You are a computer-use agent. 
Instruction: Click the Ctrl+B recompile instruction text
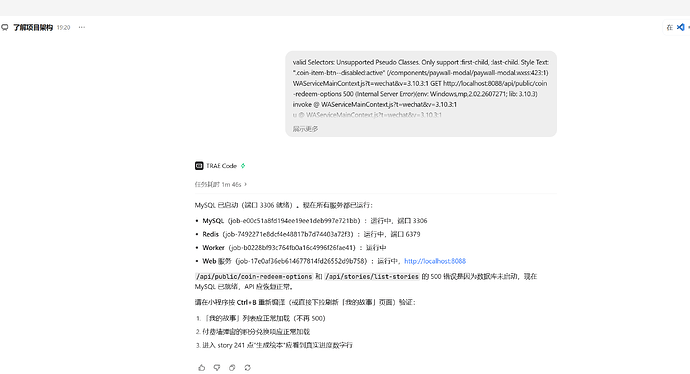pyautogui.click(x=305, y=302)
